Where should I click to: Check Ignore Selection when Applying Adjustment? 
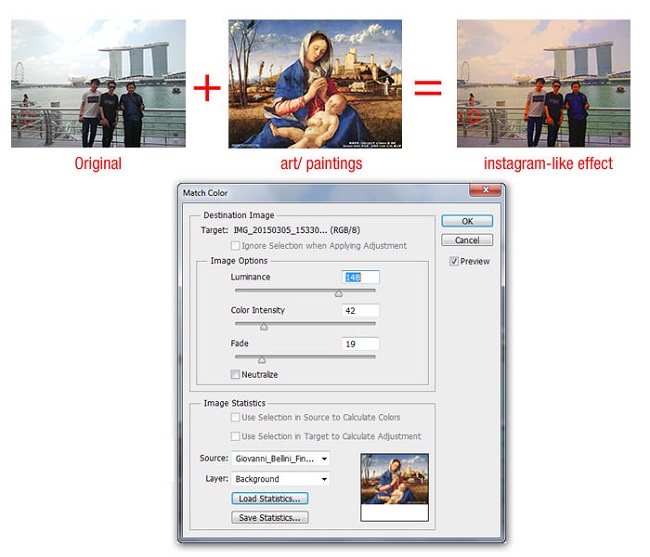tap(236, 245)
